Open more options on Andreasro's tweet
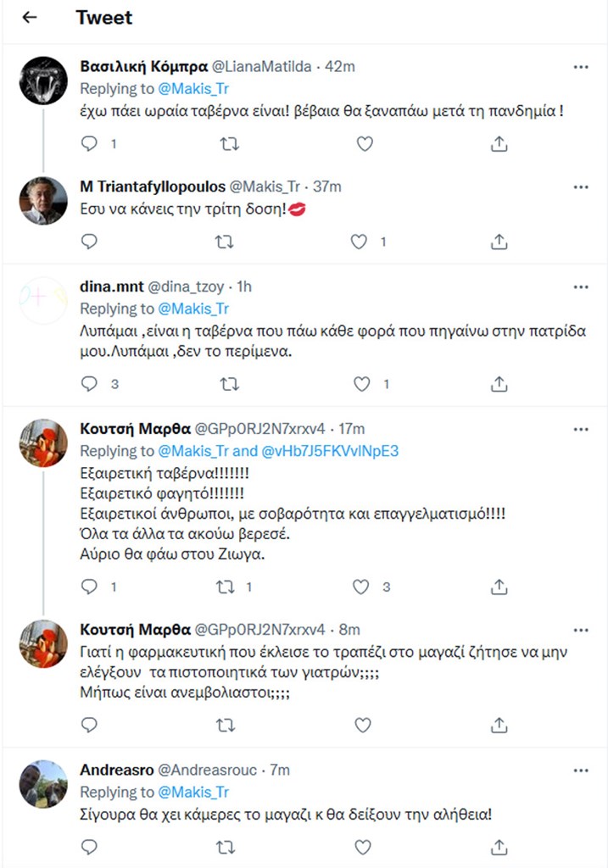The height and width of the screenshot is (868, 608). pos(580,770)
